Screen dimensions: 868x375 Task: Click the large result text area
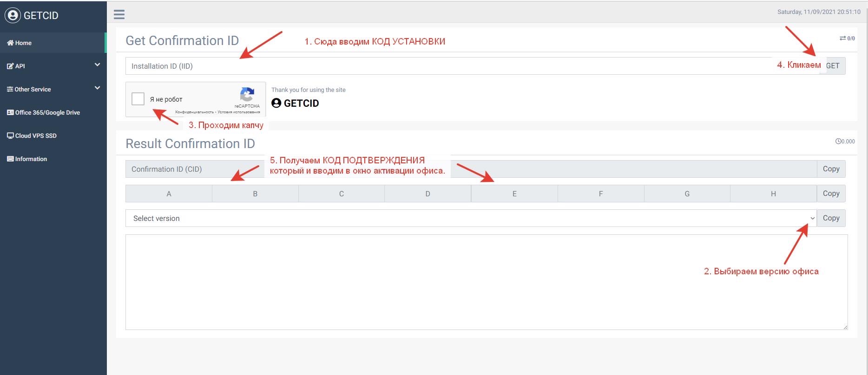tap(487, 282)
